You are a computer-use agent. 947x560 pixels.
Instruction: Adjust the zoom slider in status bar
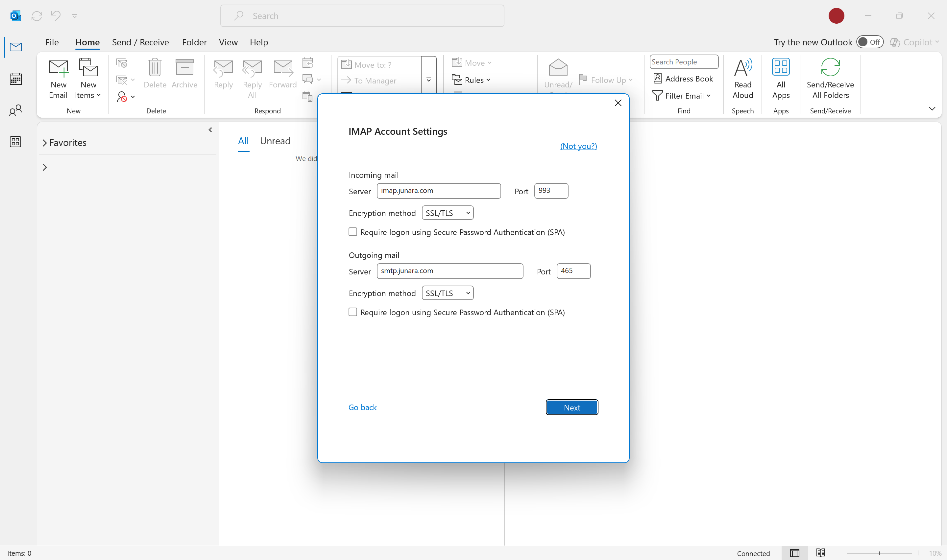click(x=879, y=553)
